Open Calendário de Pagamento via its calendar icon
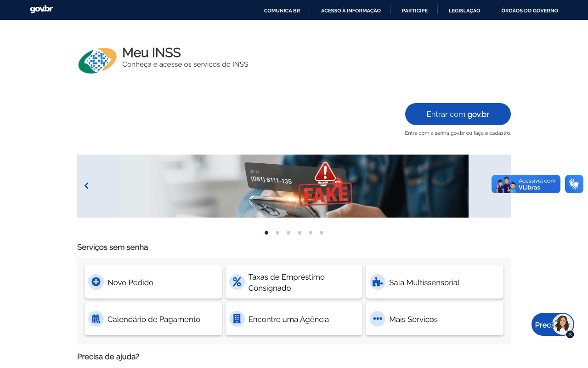 pyautogui.click(x=96, y=319)
